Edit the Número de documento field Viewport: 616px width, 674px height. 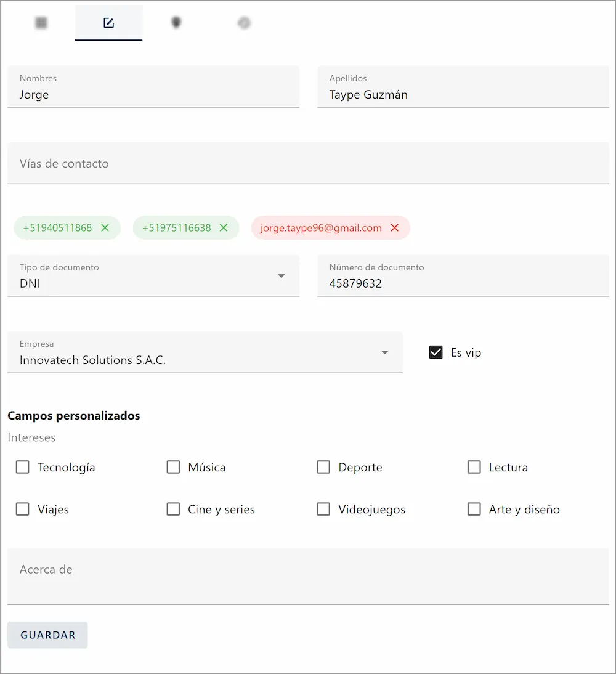coord(462,283)
